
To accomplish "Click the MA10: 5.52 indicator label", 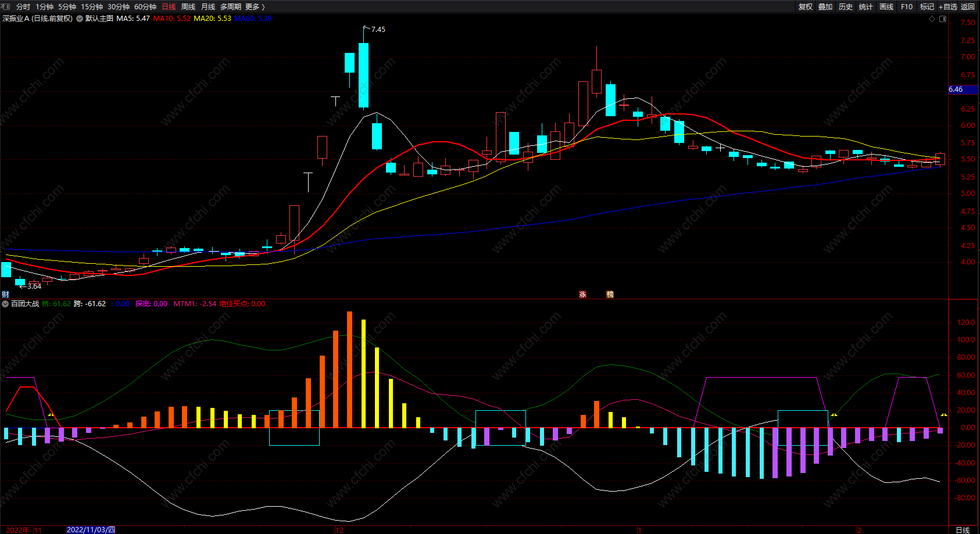I will (x=172, y=19).
